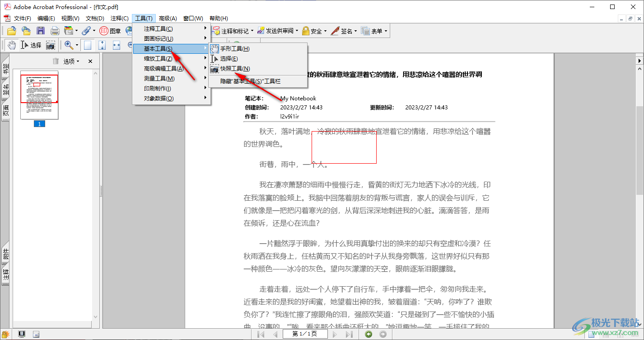Switch to the 书签 side tab
The height and width of the screenshot is (340, 644).
(6, 69)
